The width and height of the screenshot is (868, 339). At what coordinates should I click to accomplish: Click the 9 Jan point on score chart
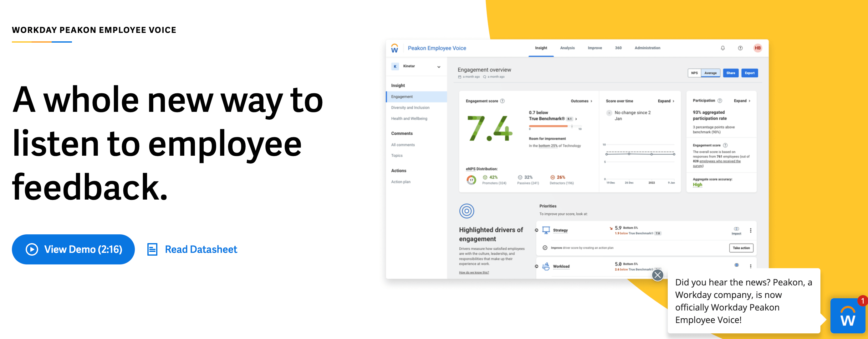point(674,154)
